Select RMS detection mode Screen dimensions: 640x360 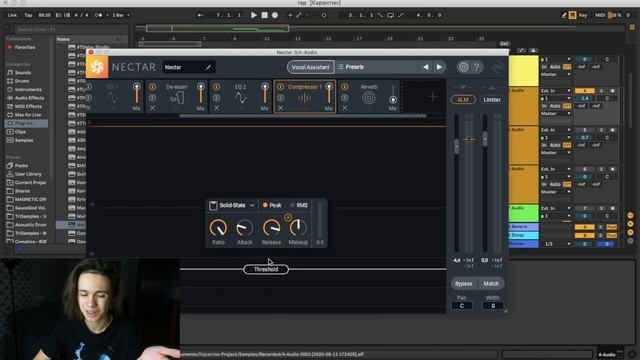click(299, 205)
